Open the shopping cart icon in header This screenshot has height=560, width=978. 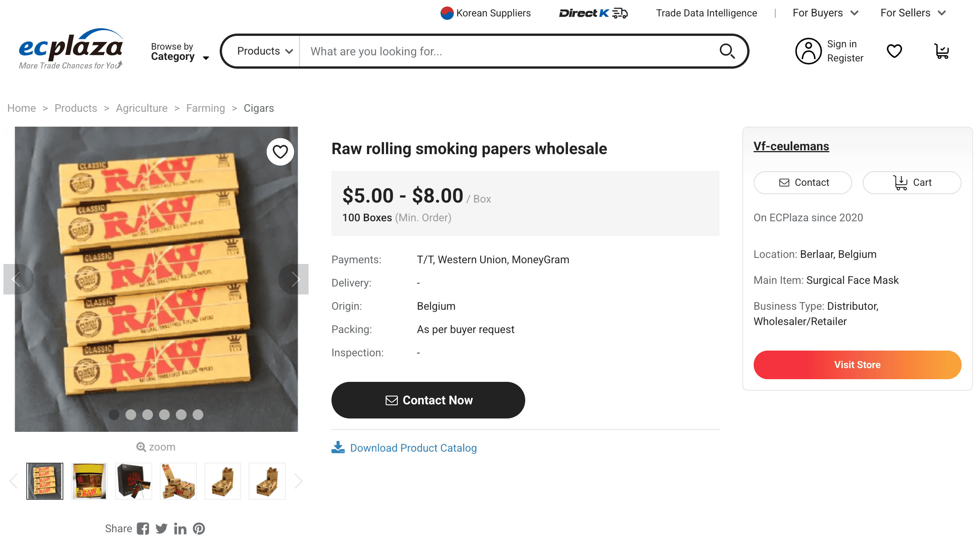click(x=941, y=51)
